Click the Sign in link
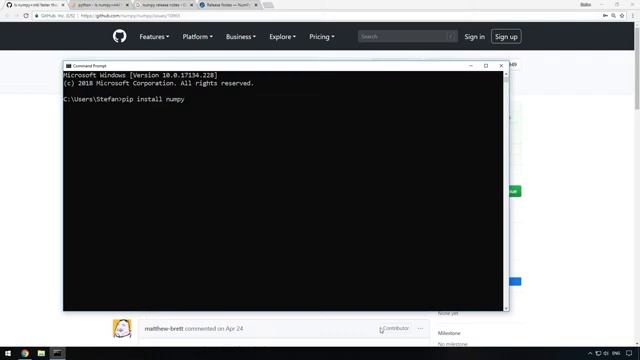This screenshot has height=360, width=640. pos(474,37)
